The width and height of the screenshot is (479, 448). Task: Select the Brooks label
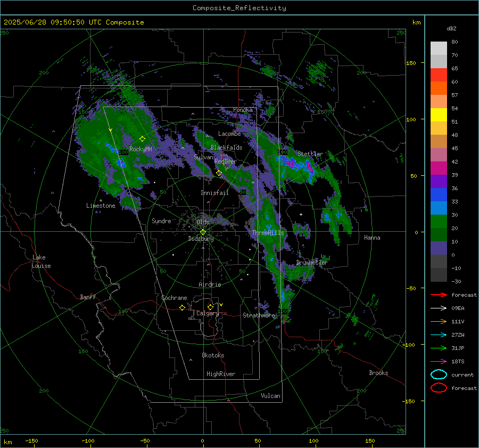[x=378, y=373]
